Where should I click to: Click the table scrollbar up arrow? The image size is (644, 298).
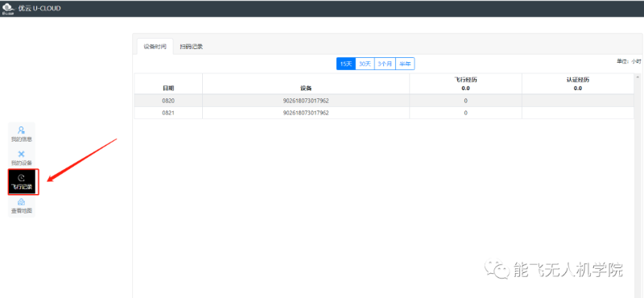pyautogui.click(x=638, y=77)
